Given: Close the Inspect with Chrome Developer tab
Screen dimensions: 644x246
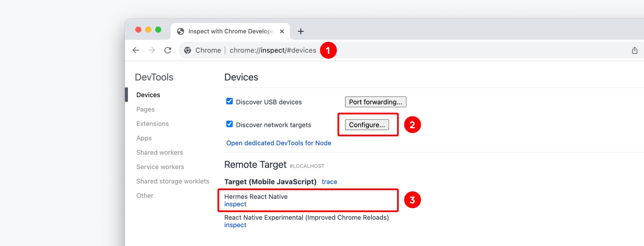Looking at the screenshot, I should pos(282,31).
